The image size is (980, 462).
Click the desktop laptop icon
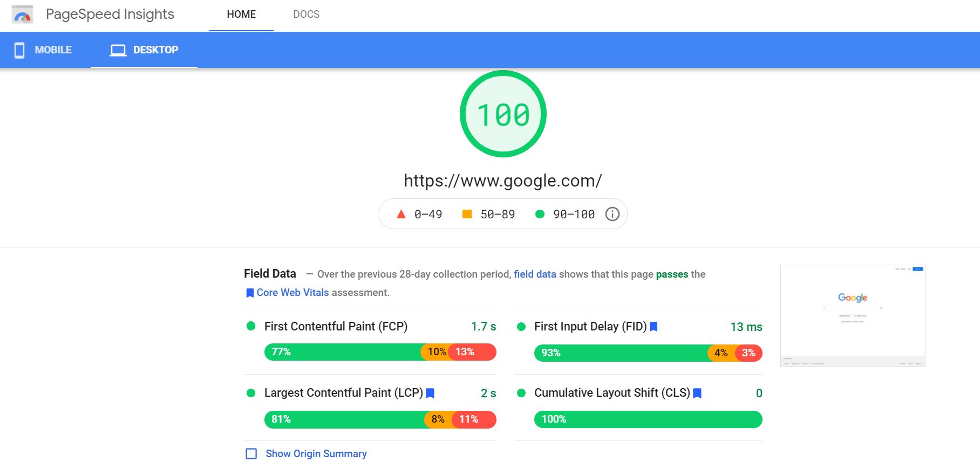point(118,50)
